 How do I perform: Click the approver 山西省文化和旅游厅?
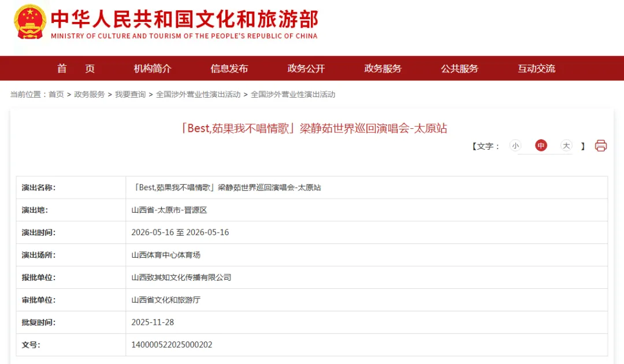coord(166,300)
